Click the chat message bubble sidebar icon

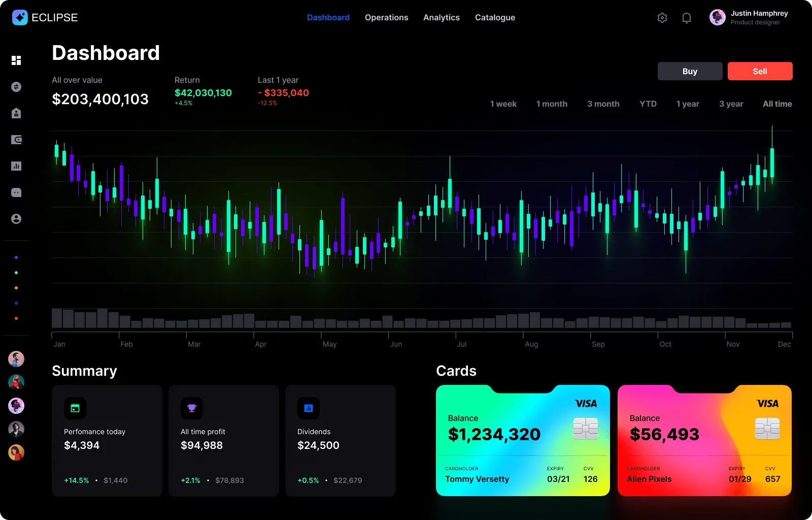click(16, 192)
